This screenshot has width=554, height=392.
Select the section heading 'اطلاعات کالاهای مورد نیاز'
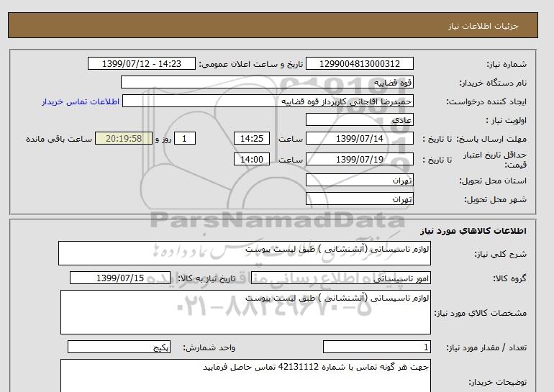473,231
